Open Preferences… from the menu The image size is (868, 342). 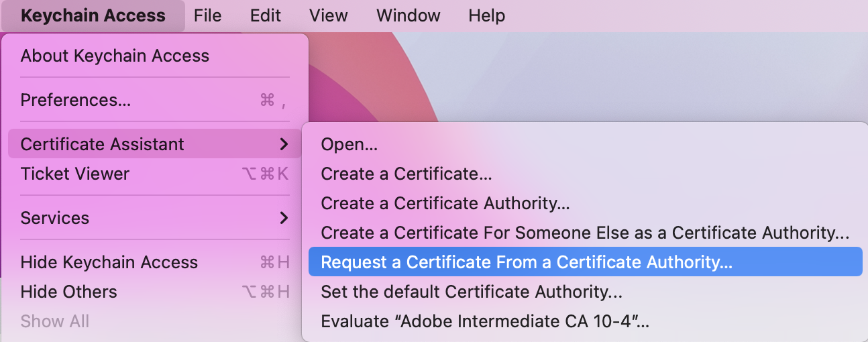tap(154, 100)
